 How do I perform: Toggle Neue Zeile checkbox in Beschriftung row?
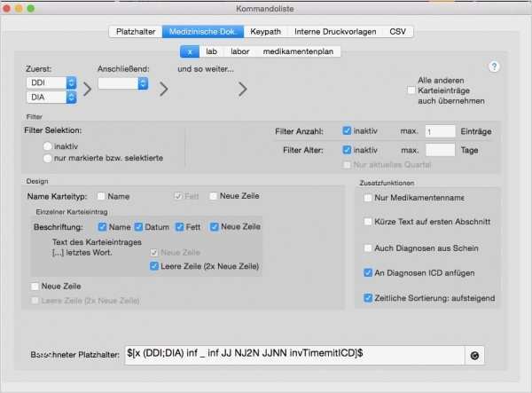click(x=214, y=227)
